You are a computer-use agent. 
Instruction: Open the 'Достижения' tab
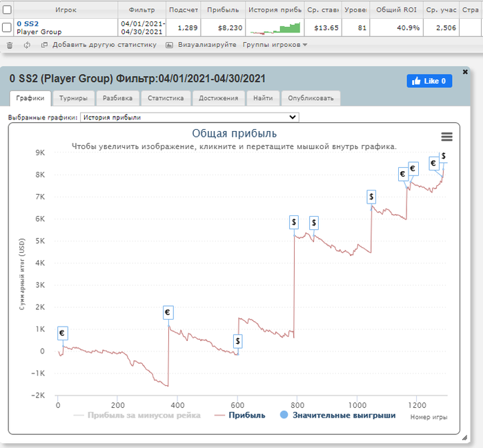click(x=219, y=98)
